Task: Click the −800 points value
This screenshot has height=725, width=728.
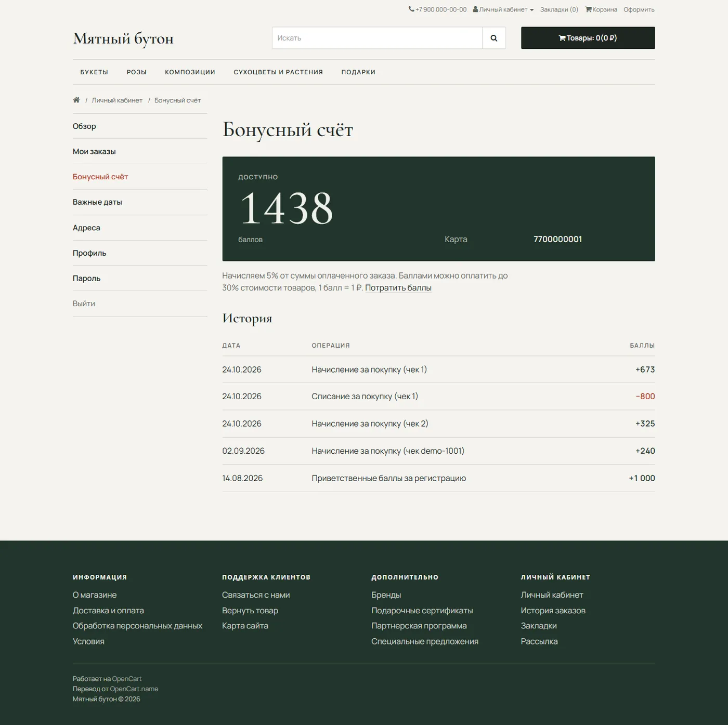Action: pos(645,397)
